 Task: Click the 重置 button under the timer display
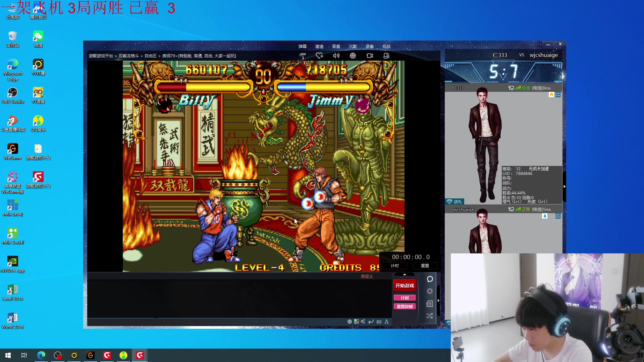(x=425, y=266)
